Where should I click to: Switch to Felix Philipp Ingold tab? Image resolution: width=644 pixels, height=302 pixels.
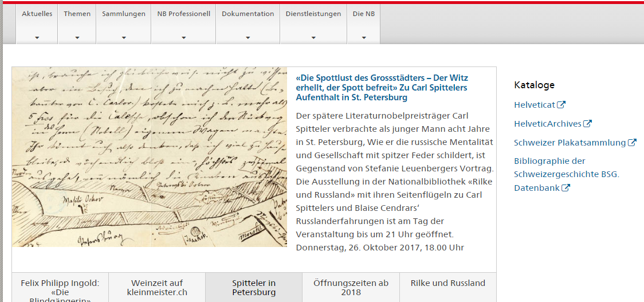(60, 287)
